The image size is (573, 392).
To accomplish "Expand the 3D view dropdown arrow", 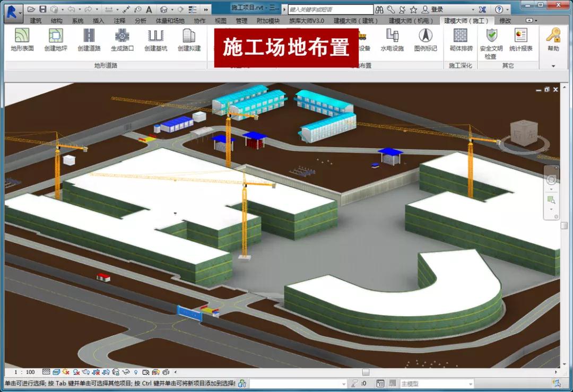I will pos(172,10).
